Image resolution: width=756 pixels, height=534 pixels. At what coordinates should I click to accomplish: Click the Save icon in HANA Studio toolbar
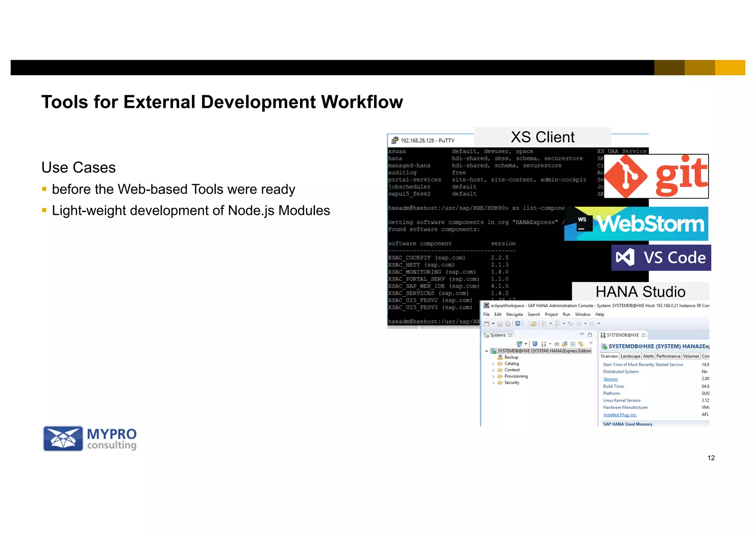pos(500,324)
